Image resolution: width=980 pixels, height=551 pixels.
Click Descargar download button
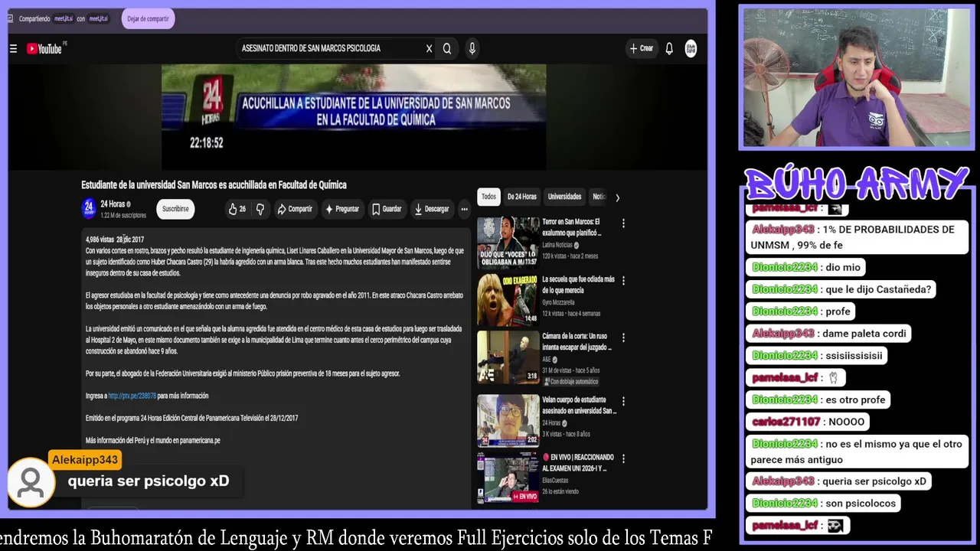(x=432, y=209)
